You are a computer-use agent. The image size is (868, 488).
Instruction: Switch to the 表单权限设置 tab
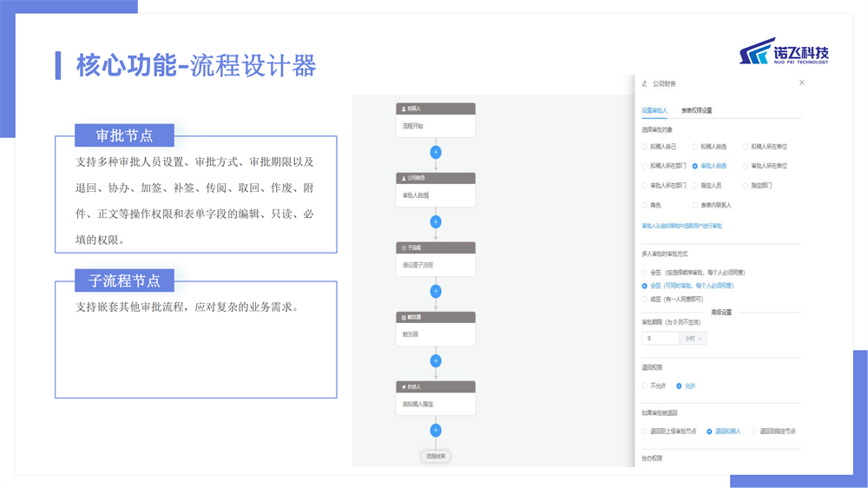[696, 111]
